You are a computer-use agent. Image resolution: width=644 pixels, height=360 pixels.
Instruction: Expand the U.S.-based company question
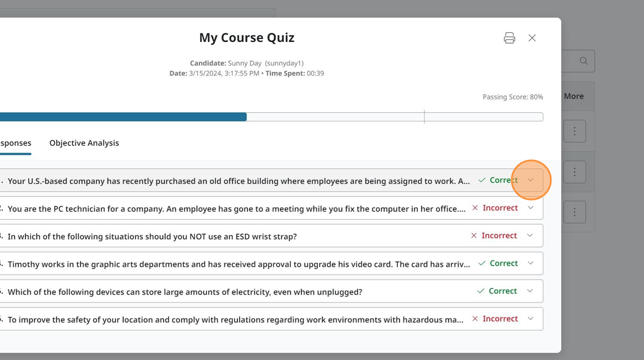[531, 180]
